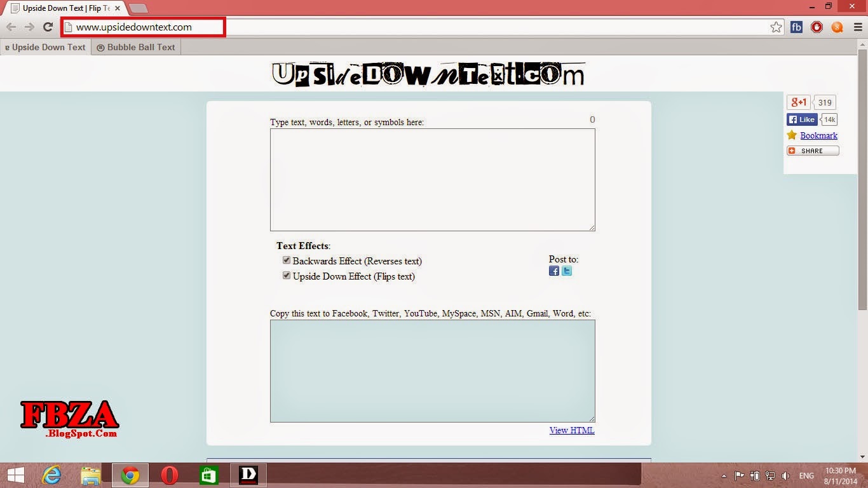The image size is (868, 488).
Task: Click the 319 count bubble
Action: (825, 102)
